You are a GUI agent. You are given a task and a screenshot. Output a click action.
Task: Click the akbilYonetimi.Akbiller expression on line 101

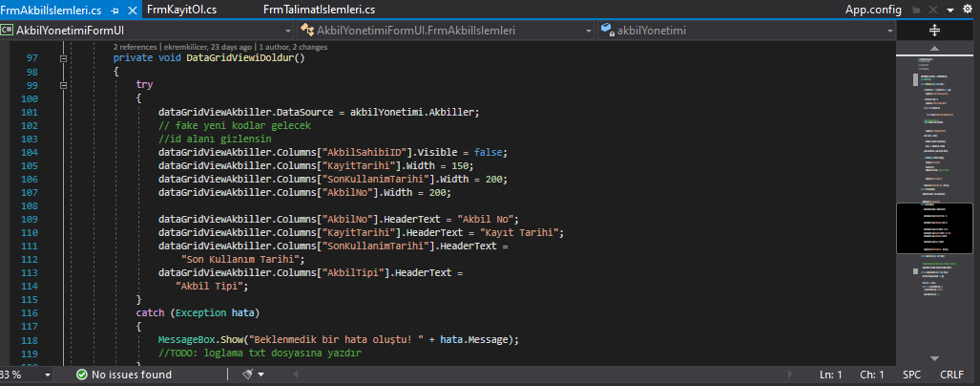point(412,112)
